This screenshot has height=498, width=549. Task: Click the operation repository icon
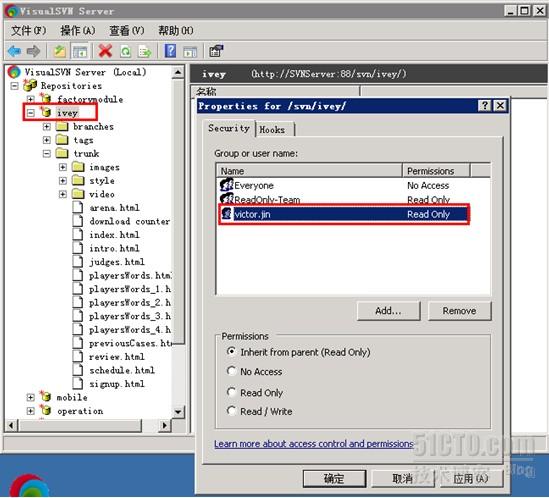click(46, 410)
